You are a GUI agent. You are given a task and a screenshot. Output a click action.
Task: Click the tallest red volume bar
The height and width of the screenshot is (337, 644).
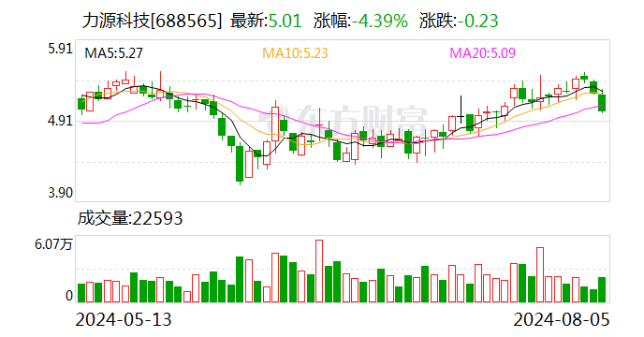coord(319,271)
